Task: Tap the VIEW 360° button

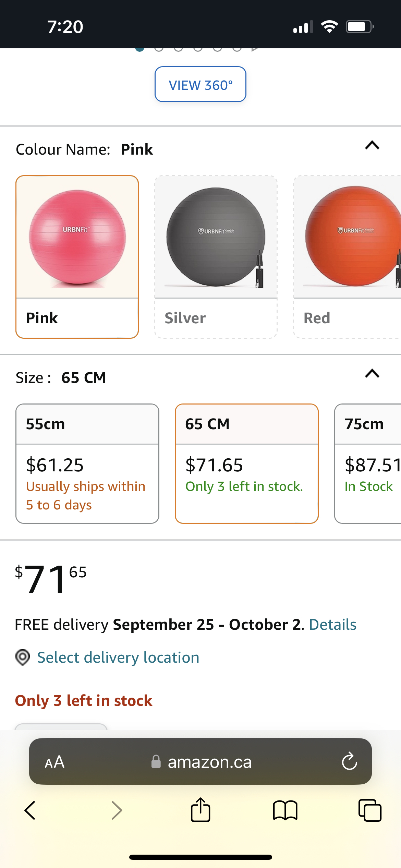Action: [200, 84]
